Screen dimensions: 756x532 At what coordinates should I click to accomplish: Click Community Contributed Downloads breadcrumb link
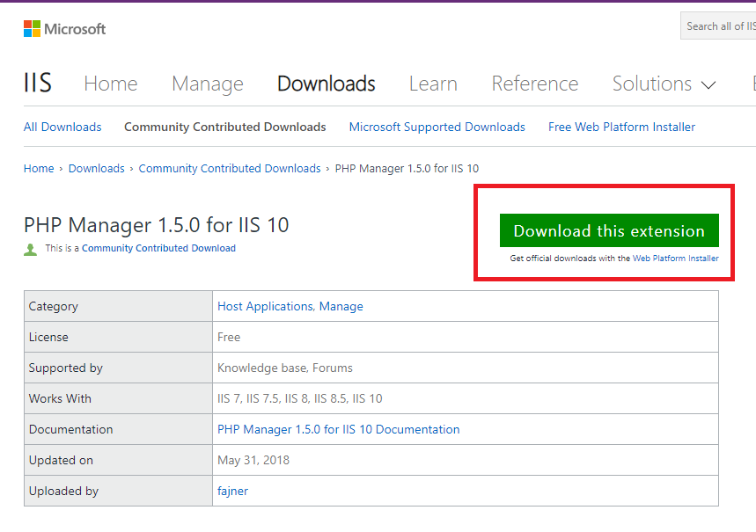230,169
